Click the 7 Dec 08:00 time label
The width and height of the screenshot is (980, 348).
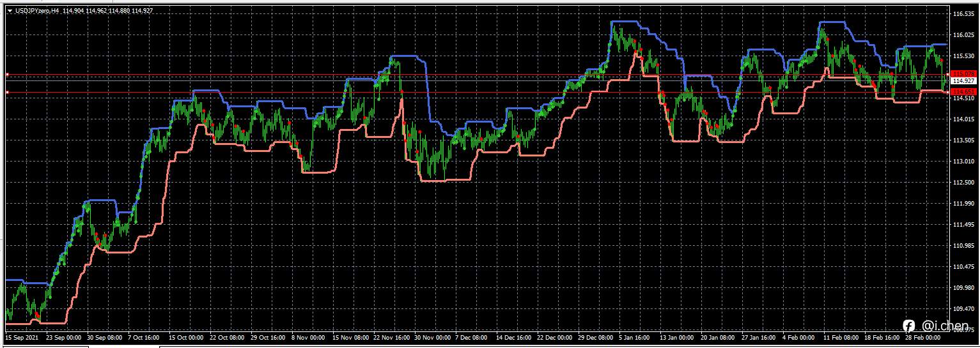coord(472,337)
